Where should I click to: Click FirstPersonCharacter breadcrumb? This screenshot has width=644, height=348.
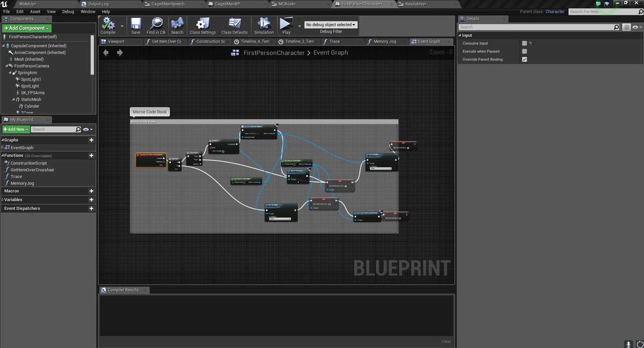(x=274, y=53)
